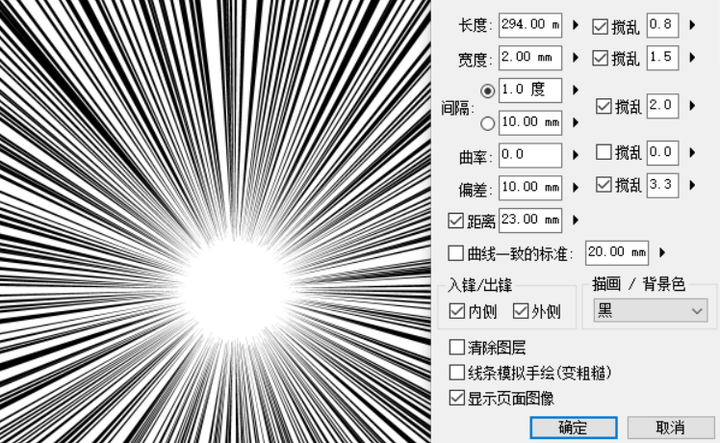Toggle the 搅乱 checkbox in the 偏差 row

(603, 185)
